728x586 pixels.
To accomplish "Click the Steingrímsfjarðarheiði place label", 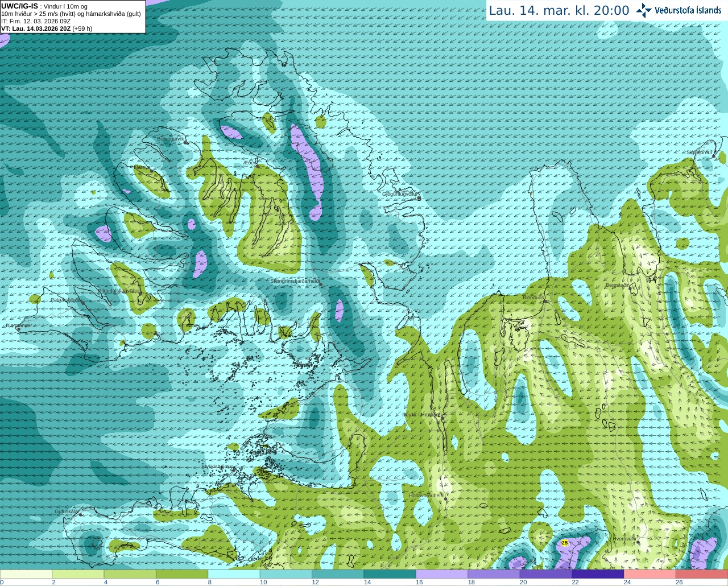I will click(x=295, y=281).
